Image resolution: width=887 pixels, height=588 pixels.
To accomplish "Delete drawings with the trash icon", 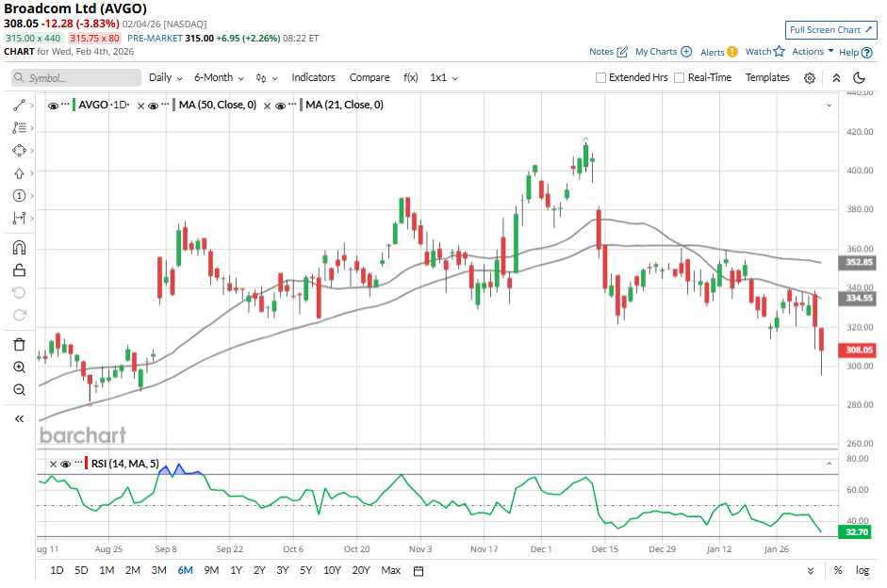I will 19,344.
